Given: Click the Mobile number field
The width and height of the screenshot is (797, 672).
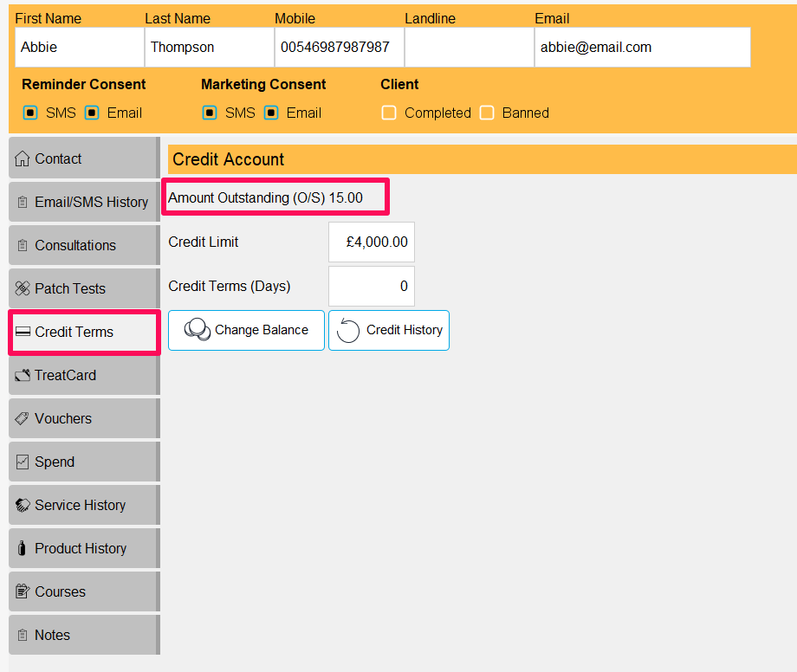Looking at the screenshot, I should click(x=340, y=48).
